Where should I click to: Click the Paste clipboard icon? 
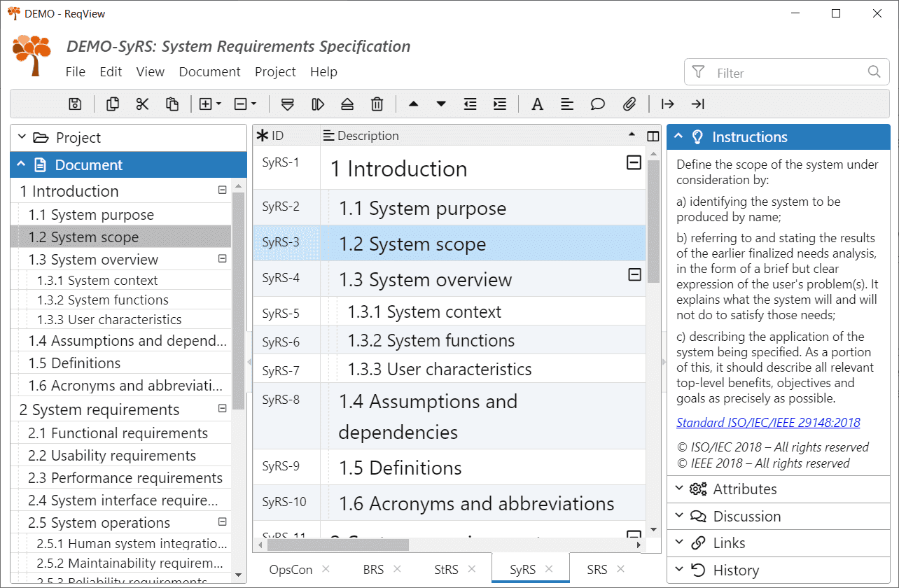(172, 104)
